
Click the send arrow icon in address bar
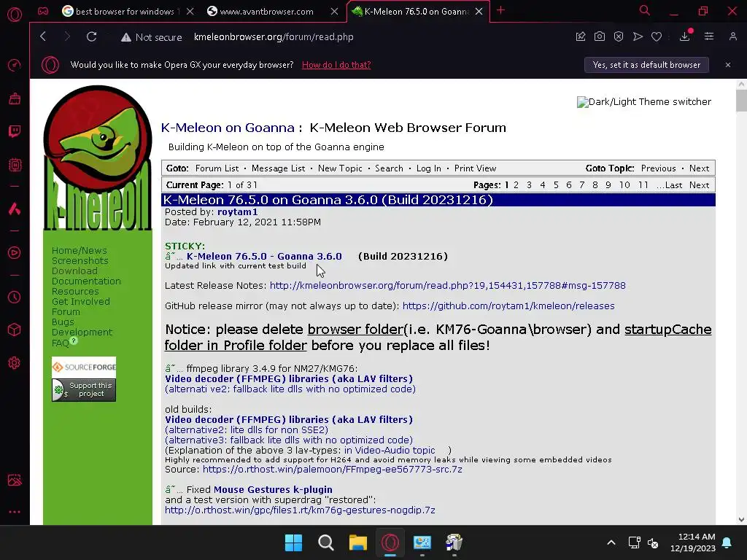638,36
